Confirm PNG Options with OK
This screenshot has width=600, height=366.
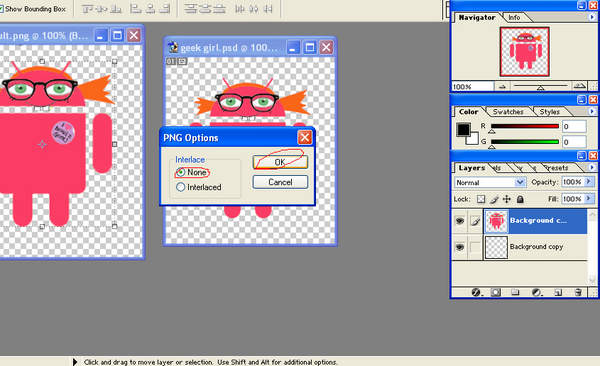[x=280, y=162]
